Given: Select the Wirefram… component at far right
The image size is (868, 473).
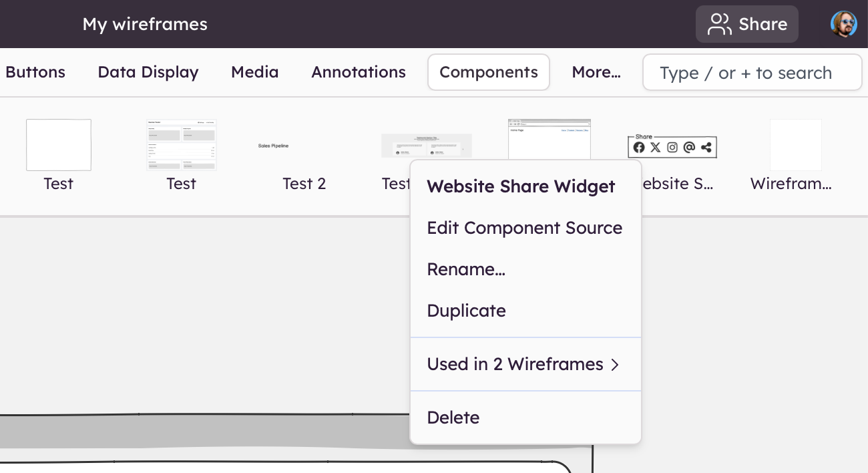Looking at the screenshot, I should (795, 146).
